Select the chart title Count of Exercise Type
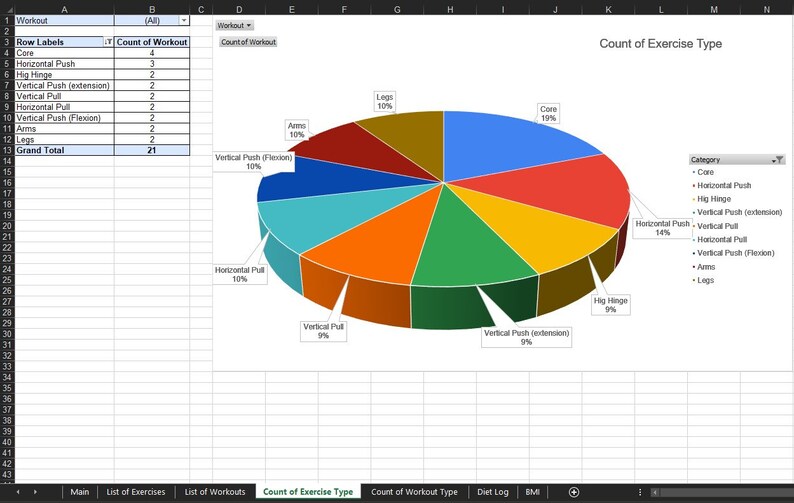Image resolution: width=794 pixels, height=503 pixels. click(660, 44)
